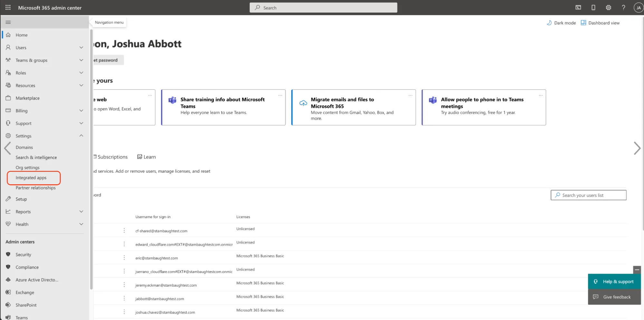This screenshot has width=644, height=320.
Task: Click the settings gear in the top bar
Action: point(608,7)
